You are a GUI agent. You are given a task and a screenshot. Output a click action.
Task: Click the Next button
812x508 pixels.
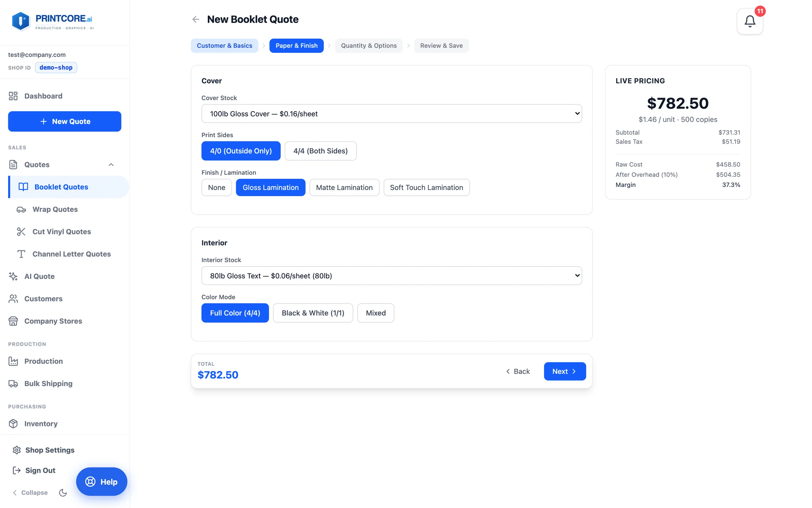pyautogui.click(x=565, y=372)
